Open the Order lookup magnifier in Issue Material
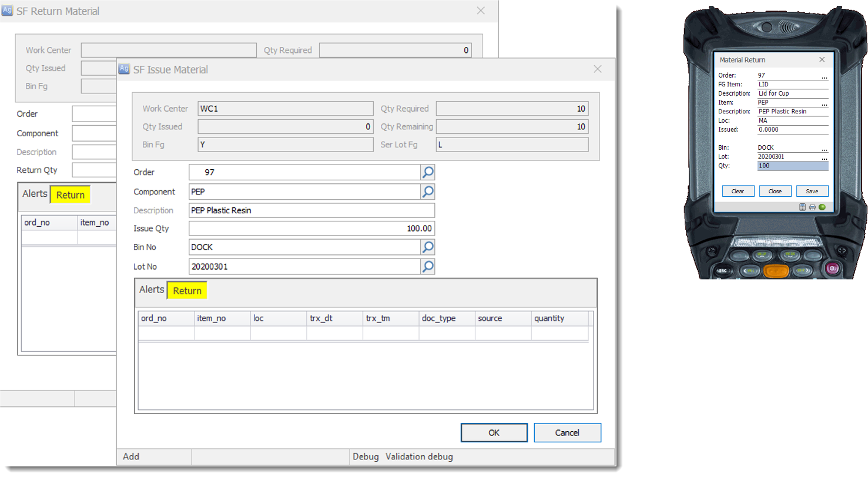The image size is (868, 477). (428, 172)
